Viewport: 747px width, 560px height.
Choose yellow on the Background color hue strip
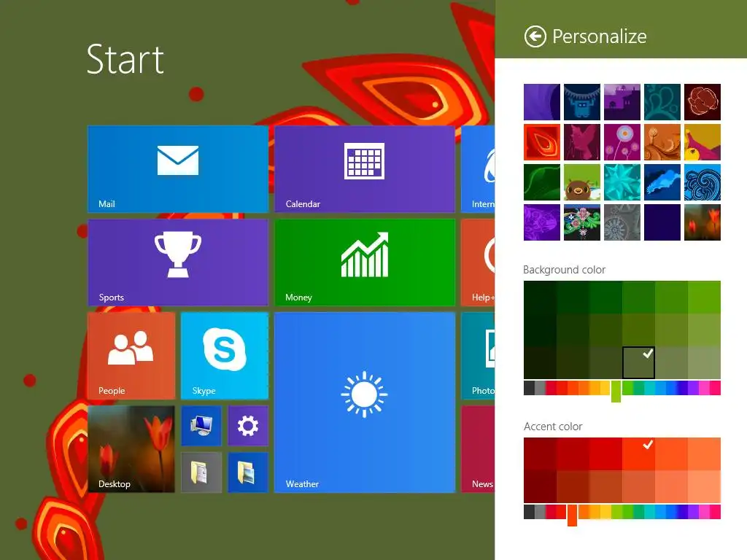[605, 388]
